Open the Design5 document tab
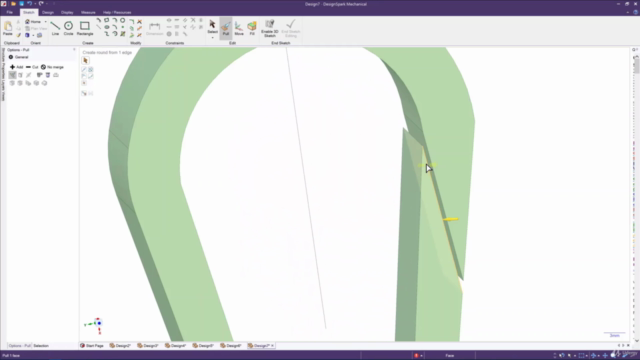This screenshot has width=640, height=360. pyautogui.click(x=203, y=346)
